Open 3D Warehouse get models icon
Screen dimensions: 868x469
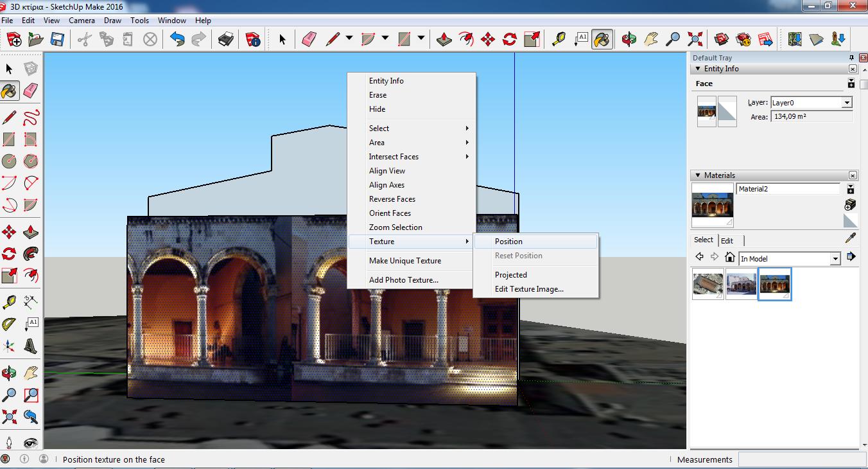click(722, 39)
